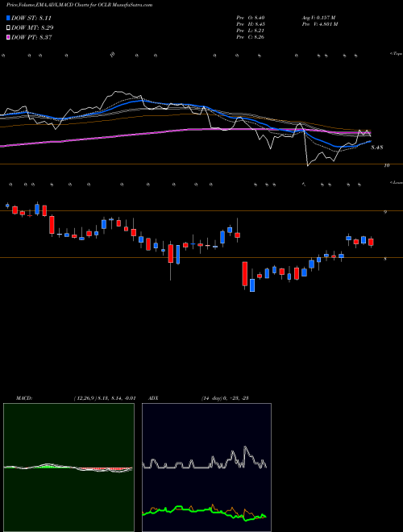The height and width of the screenshot is (532, 403).
Task: Click the white DOW MT legend swatch
Action: click(x=9, y=27)
